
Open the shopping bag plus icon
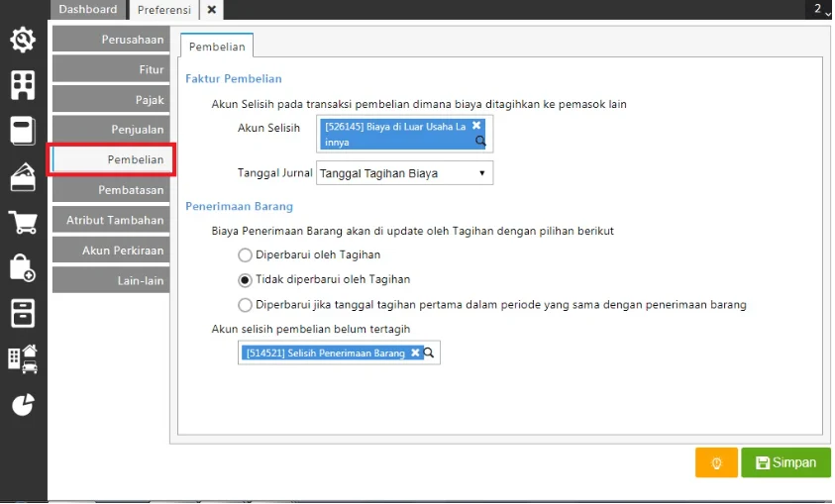[x=23, y=267]
